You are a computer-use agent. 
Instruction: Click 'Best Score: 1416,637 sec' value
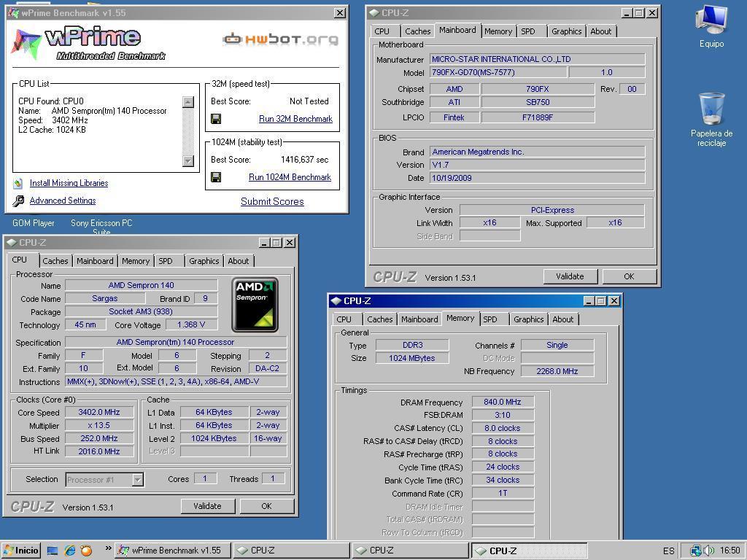coord(304,160)
